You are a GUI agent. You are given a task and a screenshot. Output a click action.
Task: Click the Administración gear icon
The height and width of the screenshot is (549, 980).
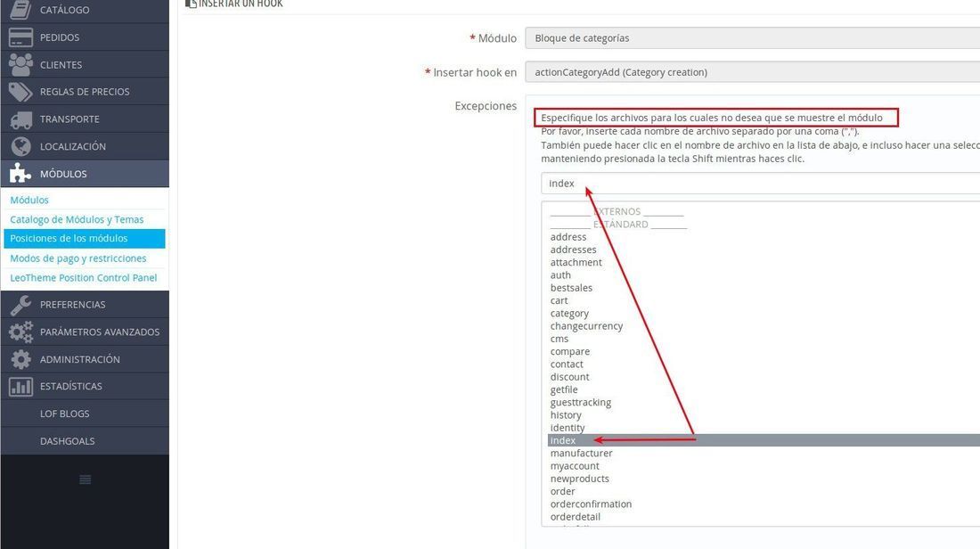coord(20,359)
